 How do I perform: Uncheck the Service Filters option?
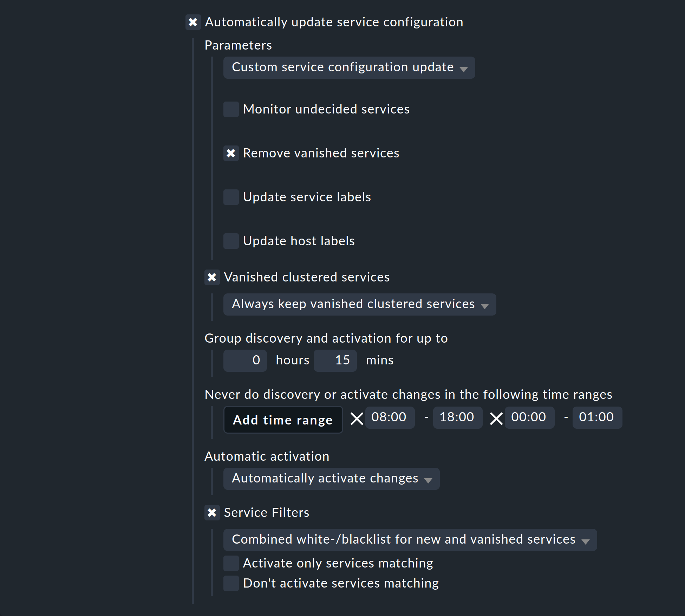coord(212,513)
